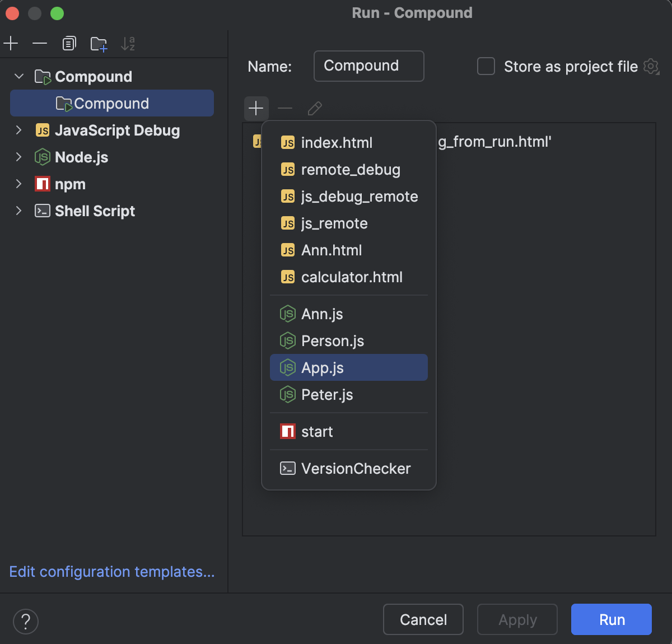Select VersionChecker shell script entry
This screenshot has width=672, height=644.
click(355, 468)
